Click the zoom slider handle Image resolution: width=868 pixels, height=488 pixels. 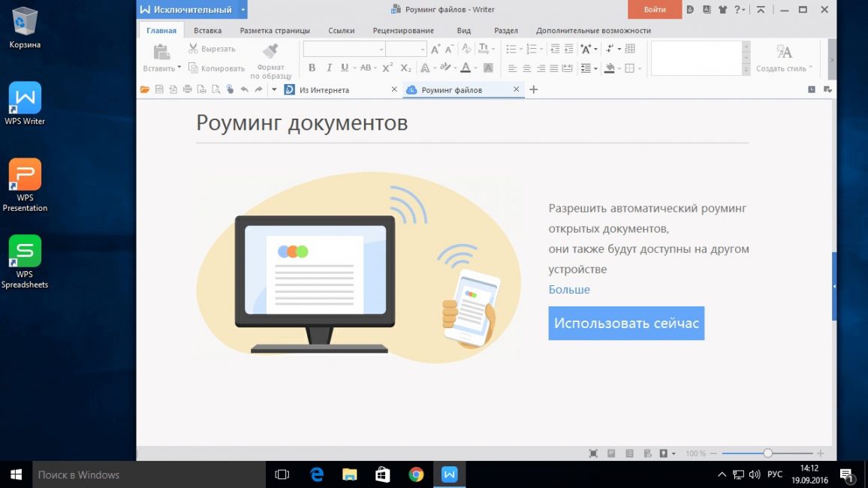coord(768,453)
